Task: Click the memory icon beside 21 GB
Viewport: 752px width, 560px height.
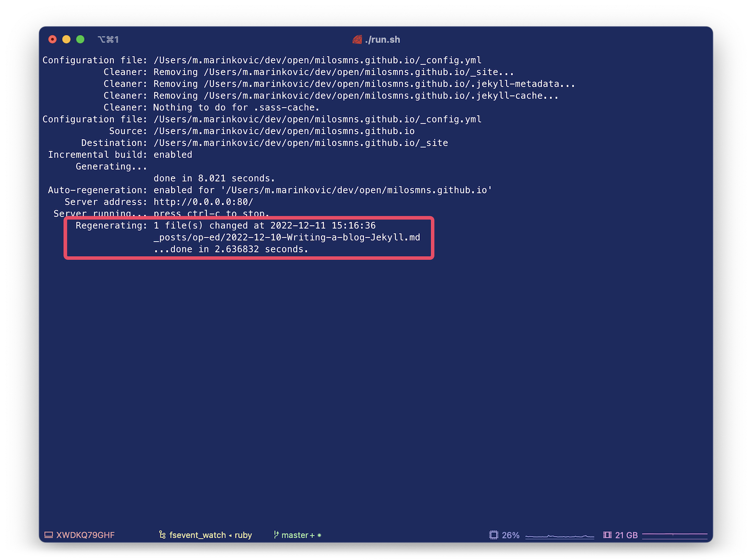Action: click(607, 535)
